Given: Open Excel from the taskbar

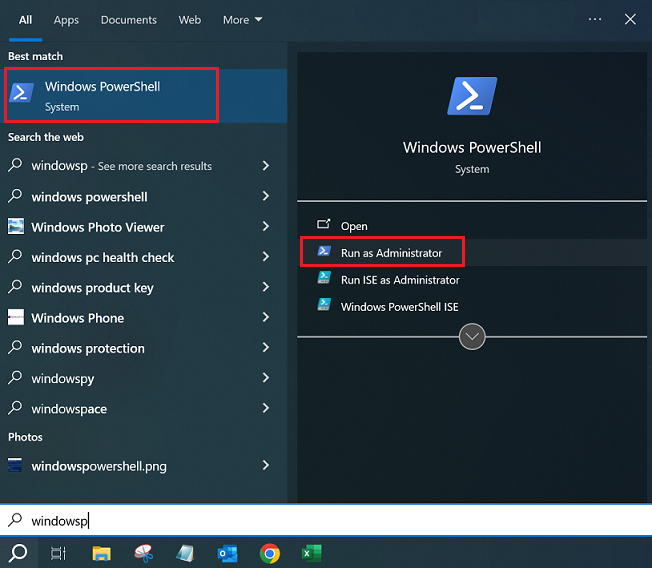Looking at the screenshot, I should click(311, 553).
